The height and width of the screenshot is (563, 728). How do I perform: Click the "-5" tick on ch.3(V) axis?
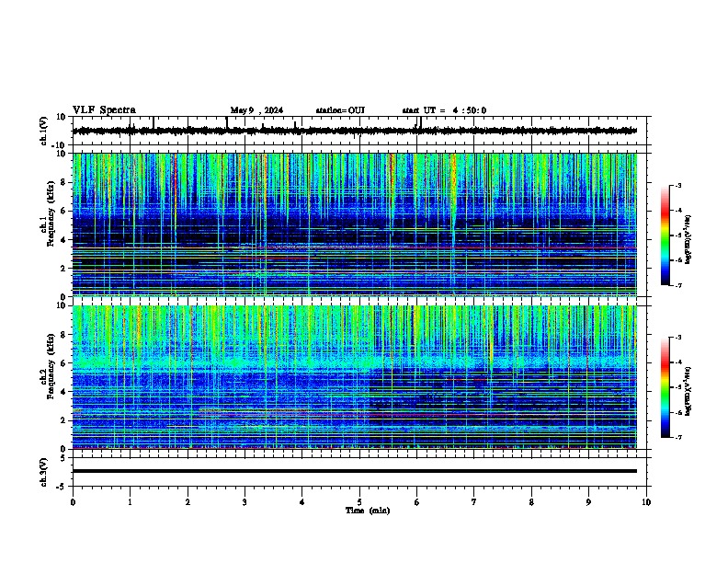[x=63, y=487]
